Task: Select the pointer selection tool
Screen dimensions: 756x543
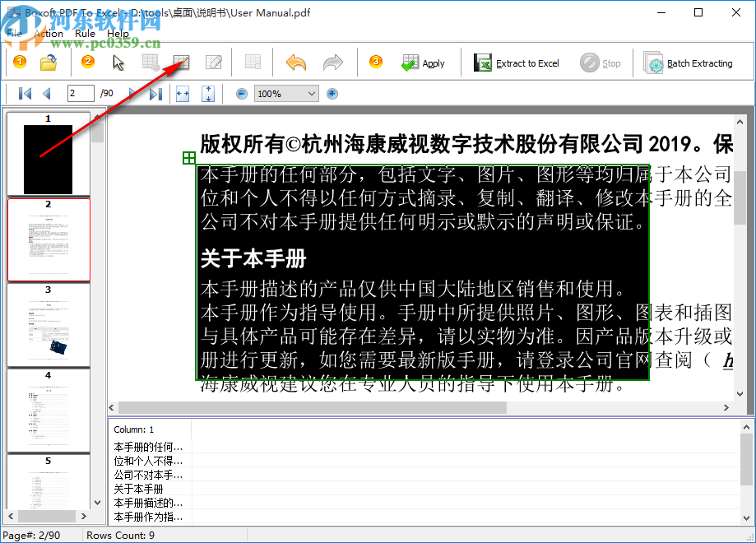Action: (x=117, y=62)
